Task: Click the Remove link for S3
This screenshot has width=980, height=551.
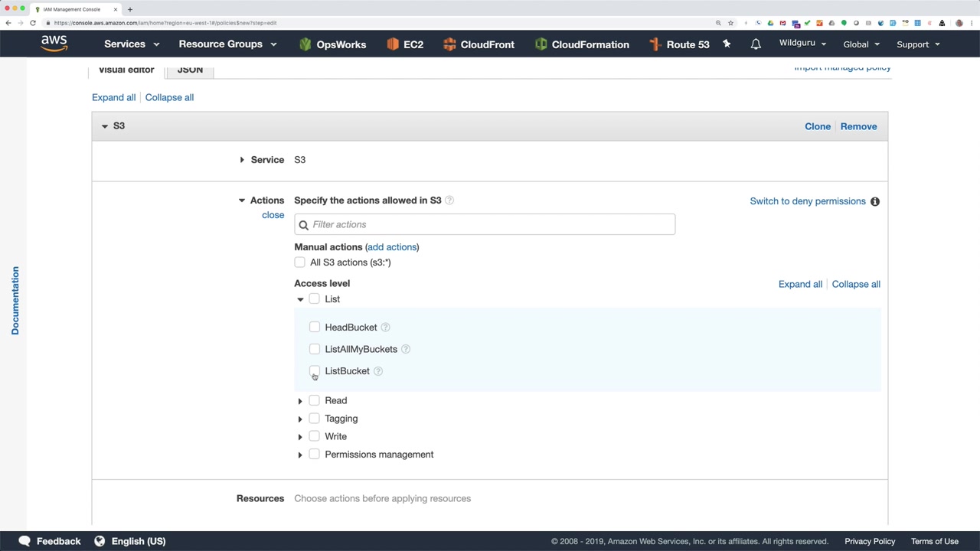Action: tap(858, 126)
